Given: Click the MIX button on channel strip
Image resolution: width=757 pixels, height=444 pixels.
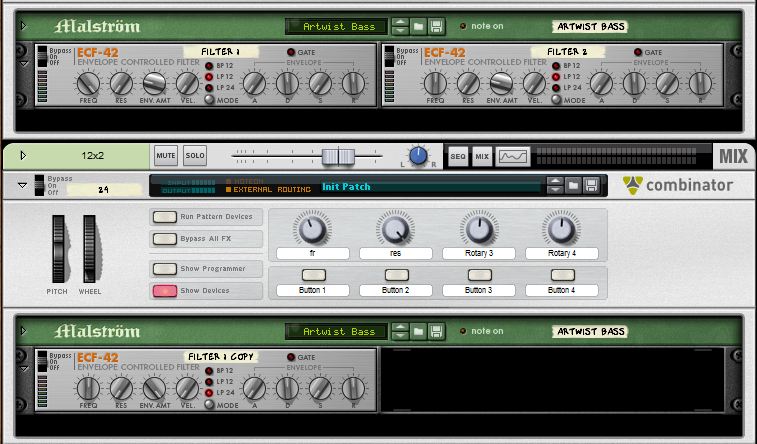Looking at the screenshot, I should pyautogui.click(x=482, y=156).
